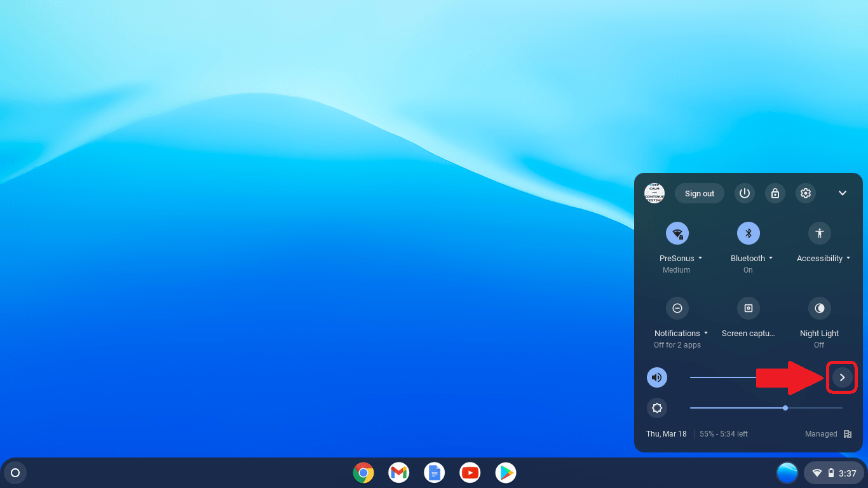
Task: Click the Sign out button
Action: [699, 193]
